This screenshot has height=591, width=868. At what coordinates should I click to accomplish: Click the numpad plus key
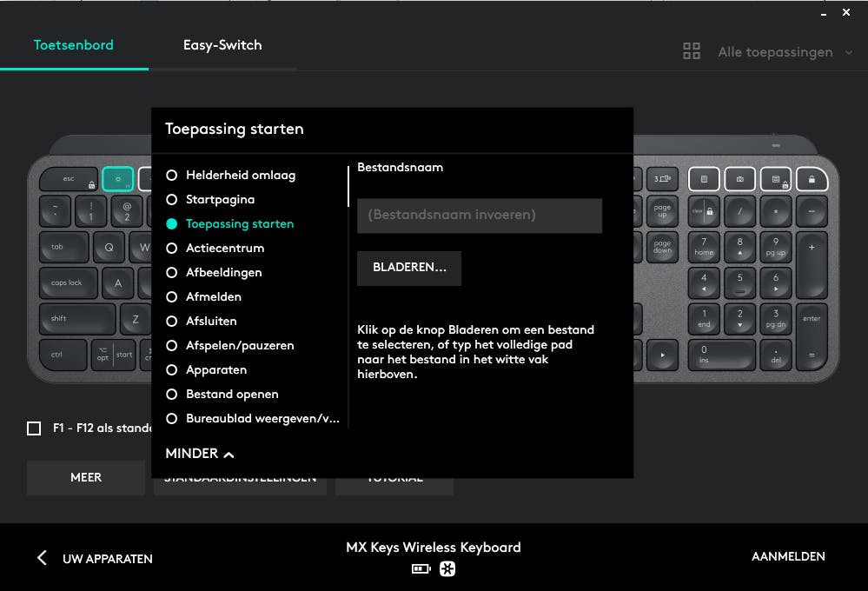pyautogui.click(x=812, y=265)
